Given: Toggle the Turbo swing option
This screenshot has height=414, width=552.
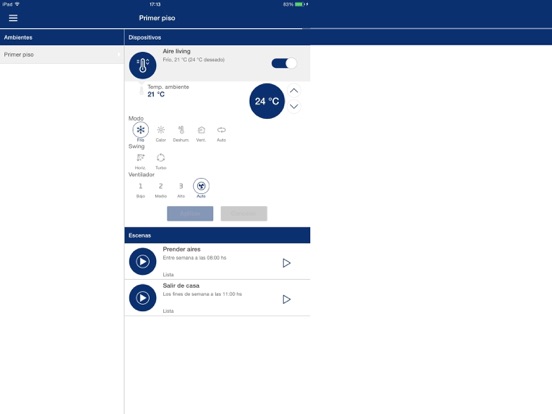Looking at the screenshot, I should [x=161, y=158].
